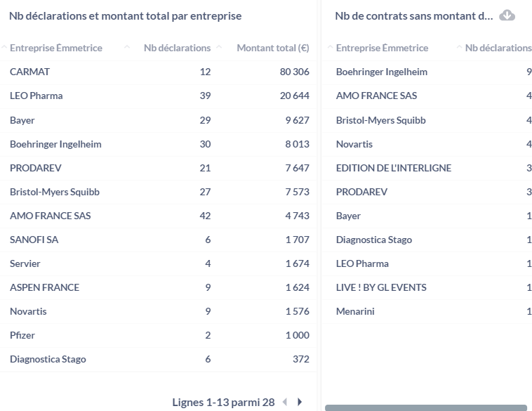
Task: Click LEO Pharma in left table
Action: coord(36,96)
